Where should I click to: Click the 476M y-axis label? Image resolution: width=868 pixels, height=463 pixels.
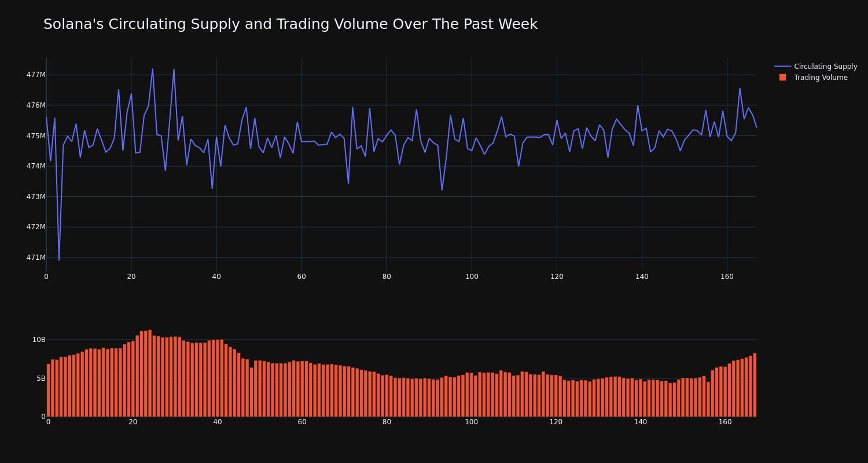click(x=36, y=105)
